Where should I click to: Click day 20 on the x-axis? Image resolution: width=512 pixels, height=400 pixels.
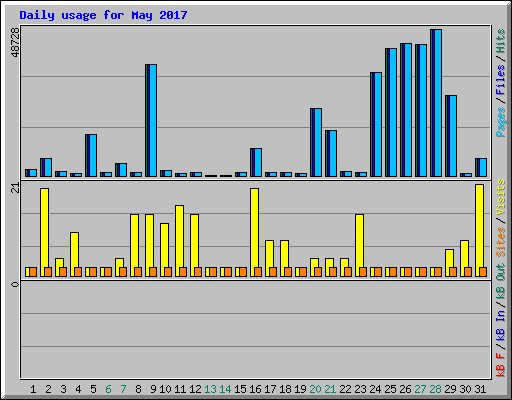pyautogui.click(x=315, y=389)
